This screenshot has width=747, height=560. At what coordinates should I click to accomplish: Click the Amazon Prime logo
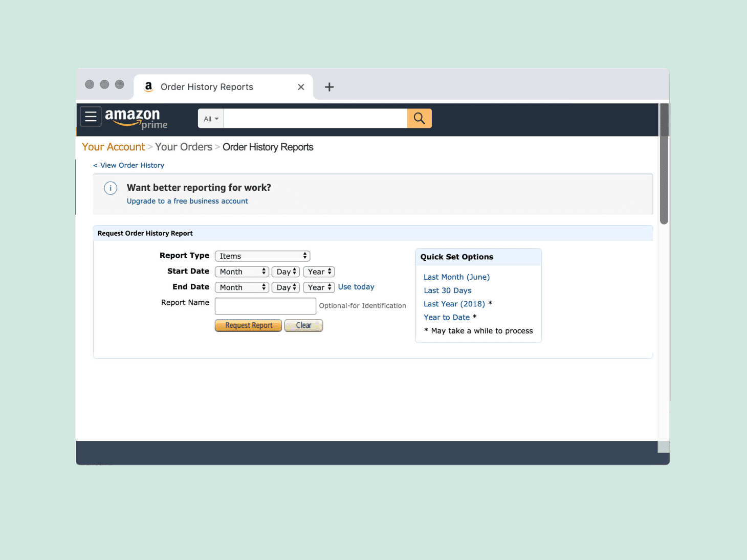[x=136, y=118]
